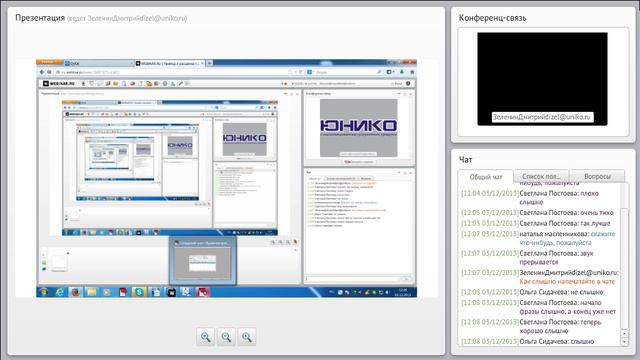Open the Вопросы tab in chat
The image size is (640, 360).
click(x=597, y=176)
